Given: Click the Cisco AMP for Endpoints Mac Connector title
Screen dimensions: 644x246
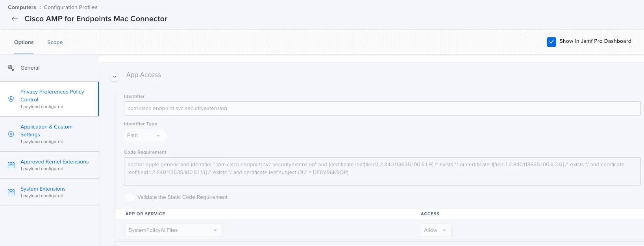Looking at the screenshot, I should tap(96, 19).
